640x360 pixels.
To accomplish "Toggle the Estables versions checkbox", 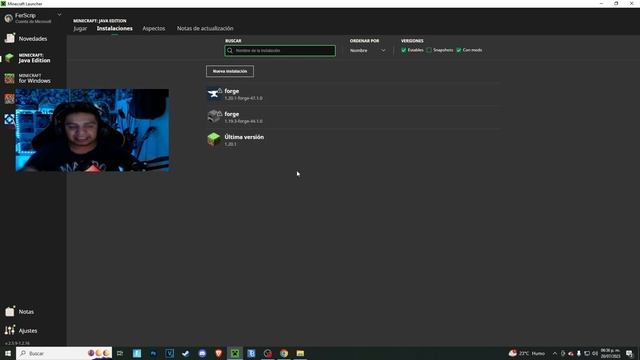I will pyautogui.click(x=404, y=50).
